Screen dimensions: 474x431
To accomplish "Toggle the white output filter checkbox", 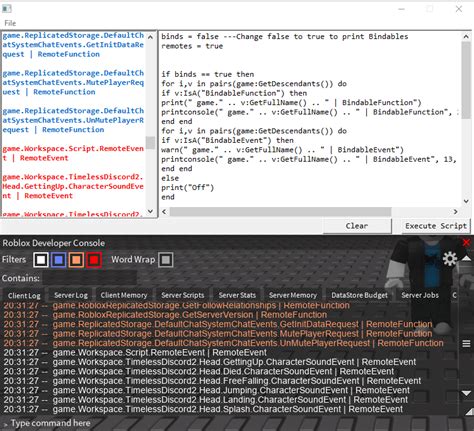I will (x=41, y=260).
